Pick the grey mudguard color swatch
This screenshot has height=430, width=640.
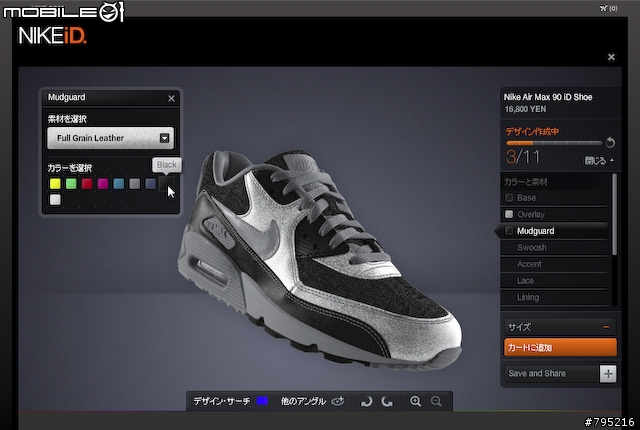pyautogui.click(x=135, y=184)
